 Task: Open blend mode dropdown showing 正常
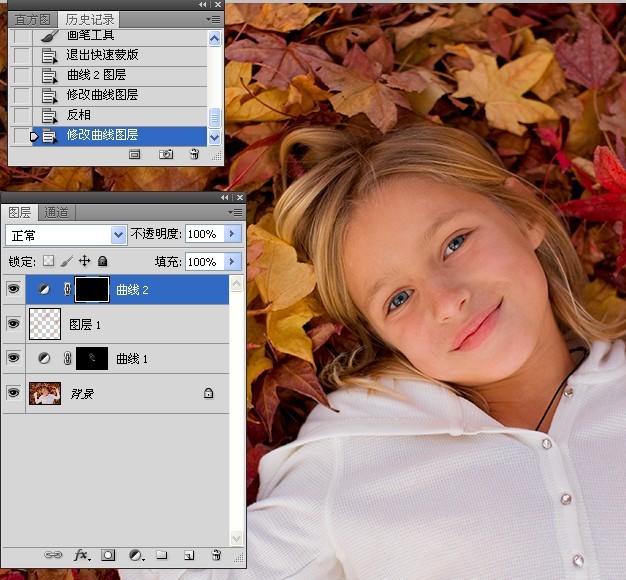click(66, 235)
